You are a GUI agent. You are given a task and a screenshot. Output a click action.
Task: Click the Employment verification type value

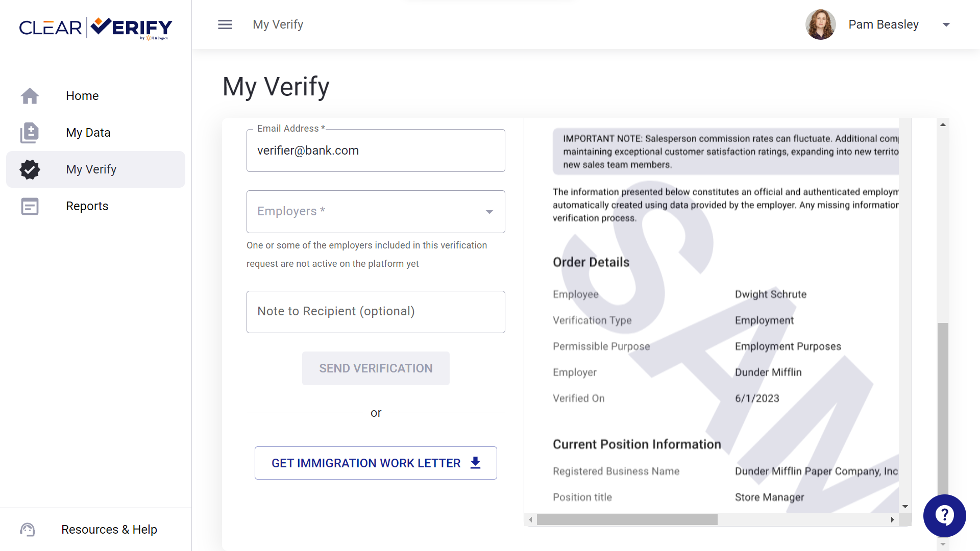coord(764,320)
